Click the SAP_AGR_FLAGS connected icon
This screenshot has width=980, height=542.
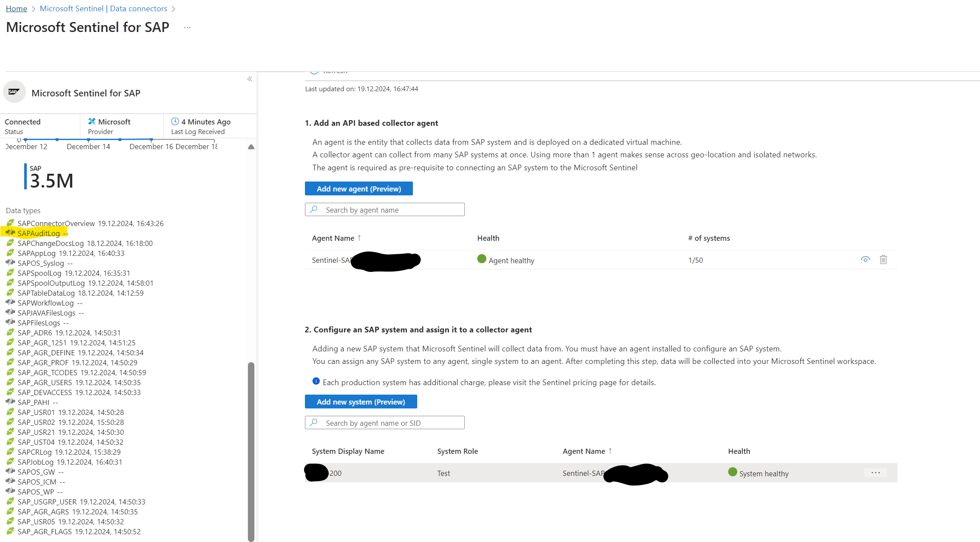[x=10, y=531]
